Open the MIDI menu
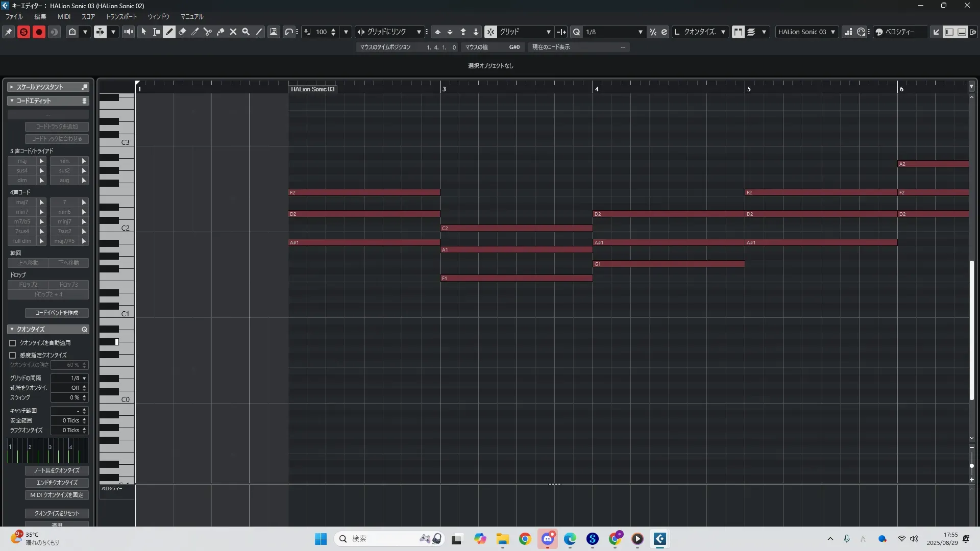This screenshot has height=551, width=980. pyautogui.click(x=64, y=16)
